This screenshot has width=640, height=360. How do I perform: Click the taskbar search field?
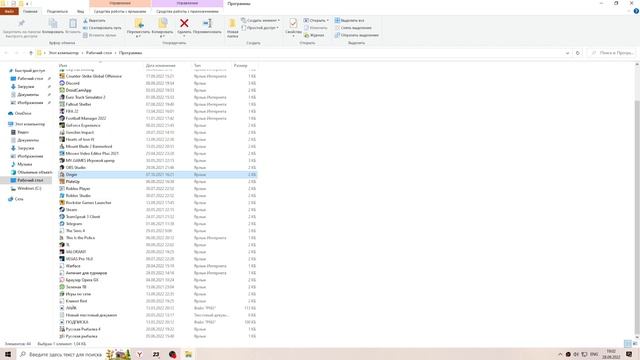[x=61, y=354]
